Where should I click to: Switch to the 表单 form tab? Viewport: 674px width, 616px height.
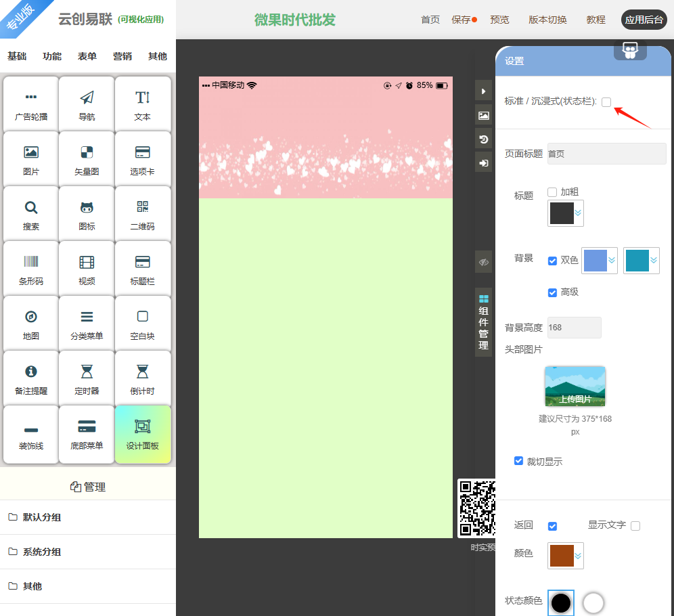[87, 56]
